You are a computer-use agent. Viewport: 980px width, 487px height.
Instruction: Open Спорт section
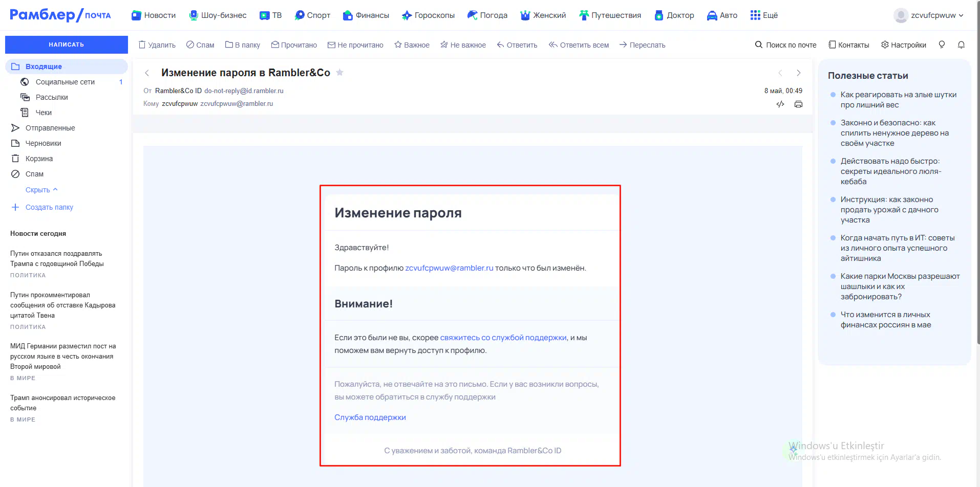tap(312, 15)
